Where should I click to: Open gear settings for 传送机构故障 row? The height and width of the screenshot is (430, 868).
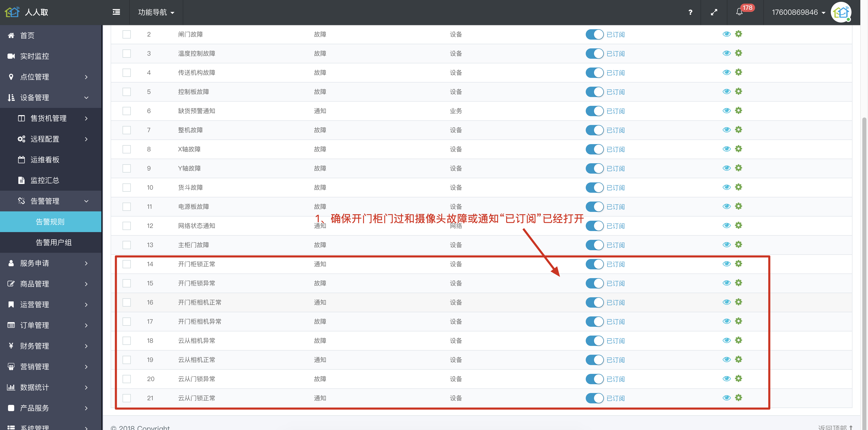738,72
